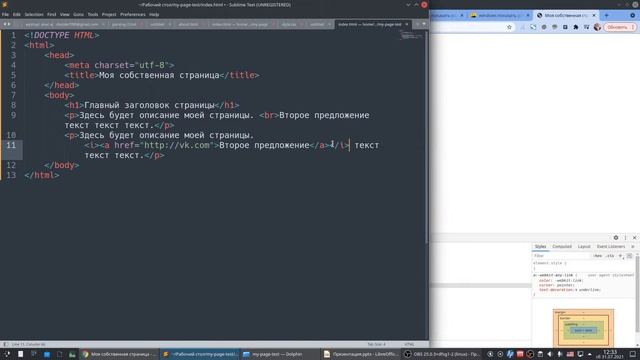Click line number 5 in the gutter
This screenshot has width=640, height=360.
[13, 75]
